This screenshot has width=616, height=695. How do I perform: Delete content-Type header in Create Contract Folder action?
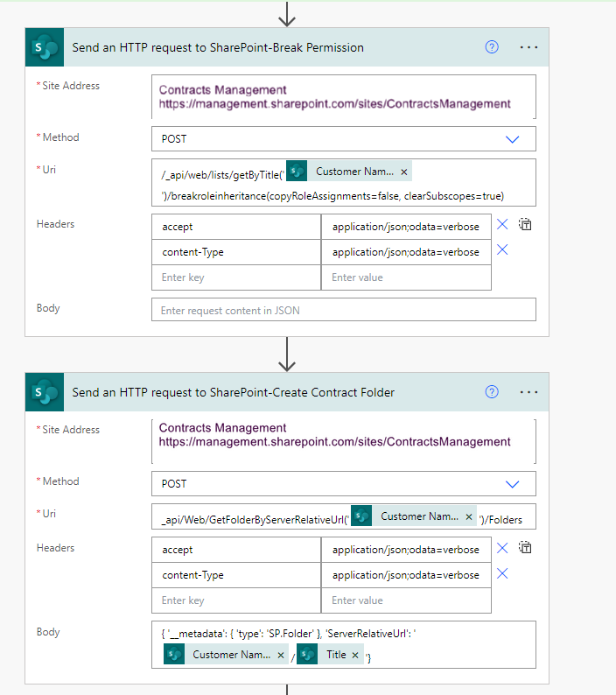[x=502, y=573]
